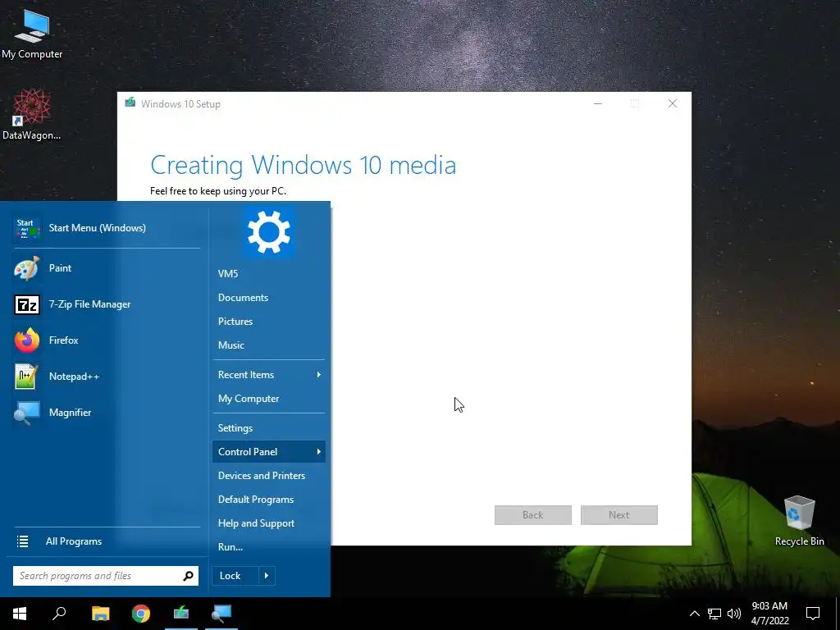Expand the power options arrow beside Lock
The image size is (840, 630).
click(267, 576)
